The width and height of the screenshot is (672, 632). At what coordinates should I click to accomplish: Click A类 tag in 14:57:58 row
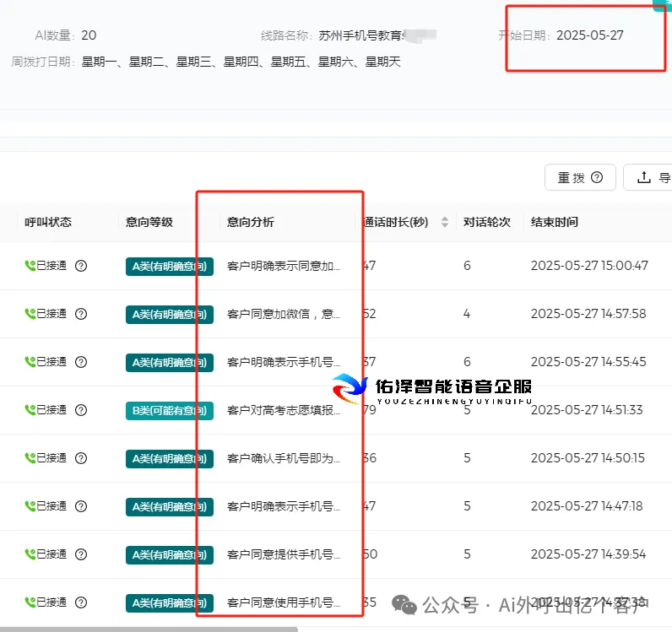click(x=170, y=315)
